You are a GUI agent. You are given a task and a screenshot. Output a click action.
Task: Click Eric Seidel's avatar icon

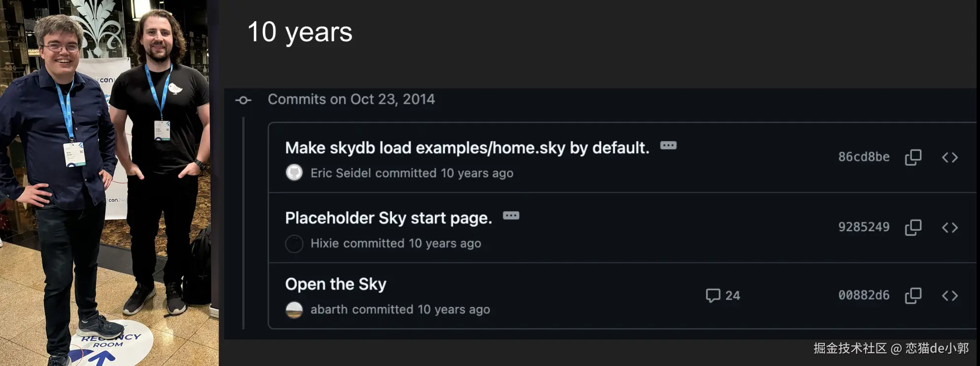[294, 173]
